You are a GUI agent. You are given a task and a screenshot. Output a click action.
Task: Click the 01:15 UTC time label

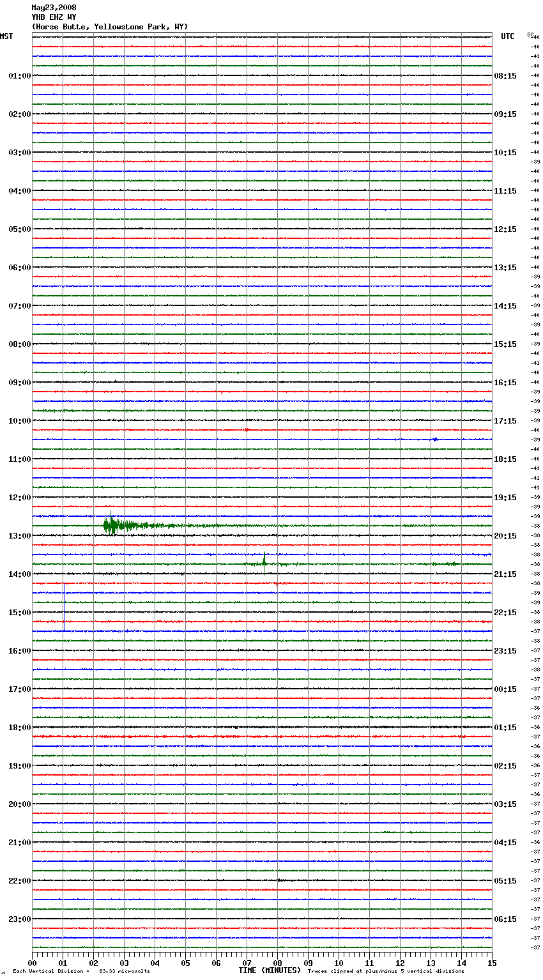coord(505,728)
